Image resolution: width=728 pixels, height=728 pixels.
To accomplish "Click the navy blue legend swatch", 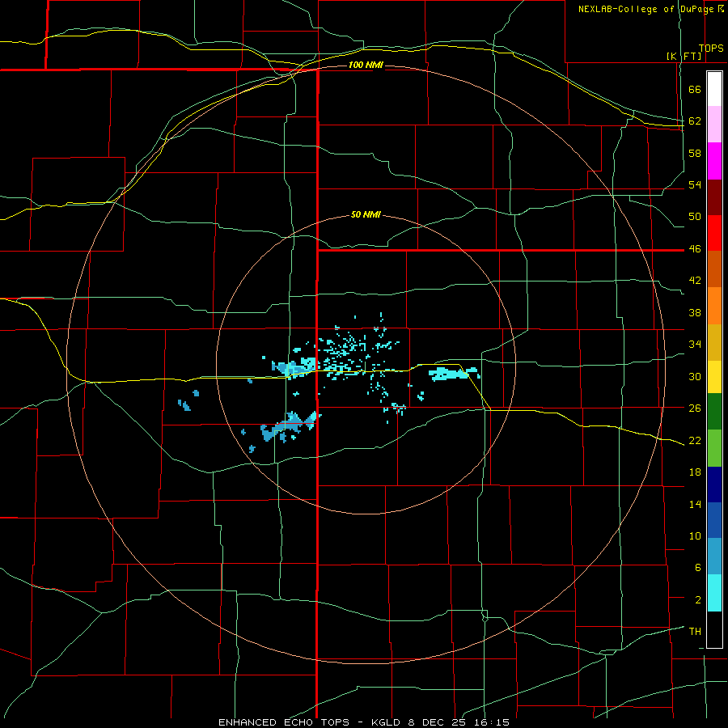I will point(714,485).
